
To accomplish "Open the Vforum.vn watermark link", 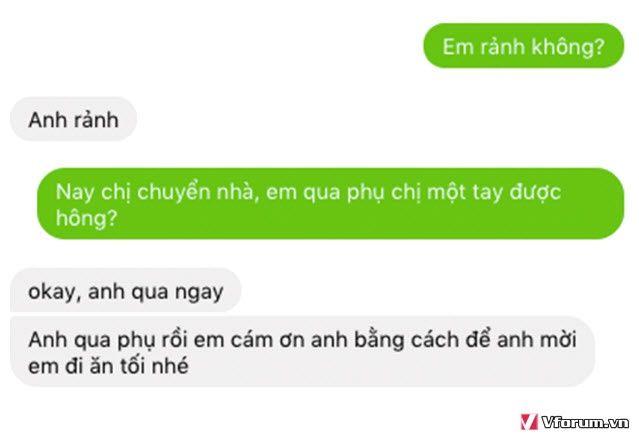I will point(575,422).
